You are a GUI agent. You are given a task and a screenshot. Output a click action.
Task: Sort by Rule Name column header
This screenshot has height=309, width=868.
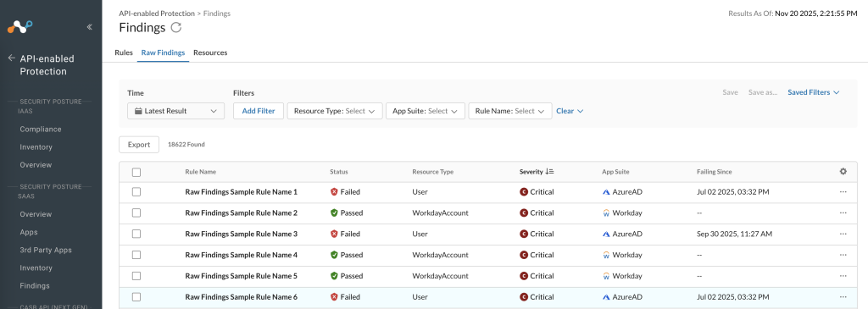pyautogui.click(x=200, y=172)
